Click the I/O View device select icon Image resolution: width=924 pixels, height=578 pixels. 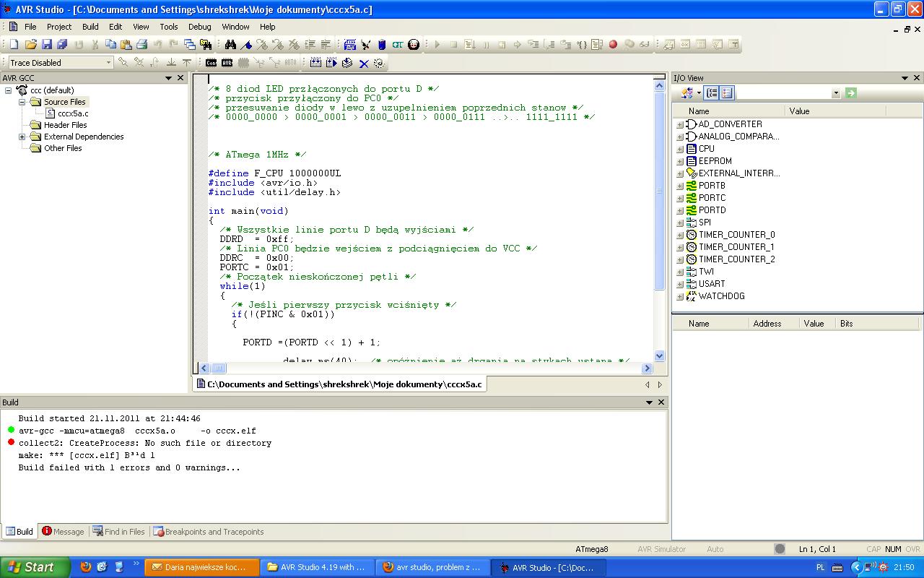687,92
